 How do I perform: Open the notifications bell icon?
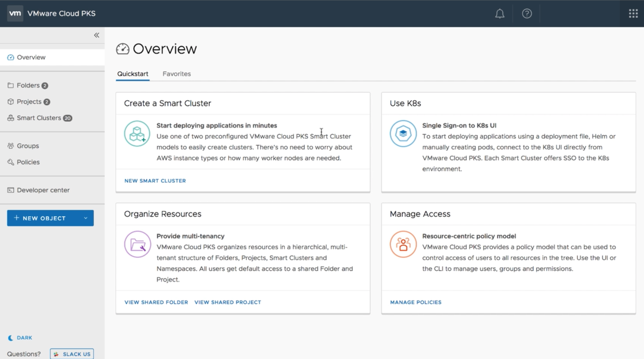(499, 14)
